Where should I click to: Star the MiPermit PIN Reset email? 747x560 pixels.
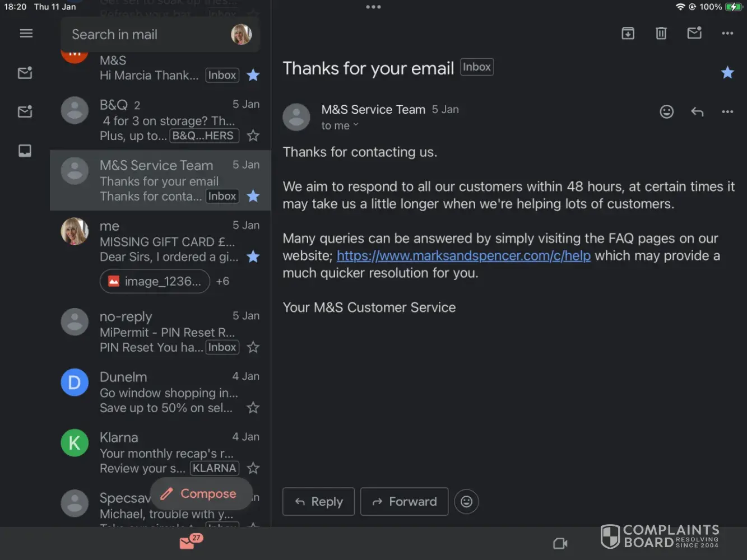coord(253,347)
